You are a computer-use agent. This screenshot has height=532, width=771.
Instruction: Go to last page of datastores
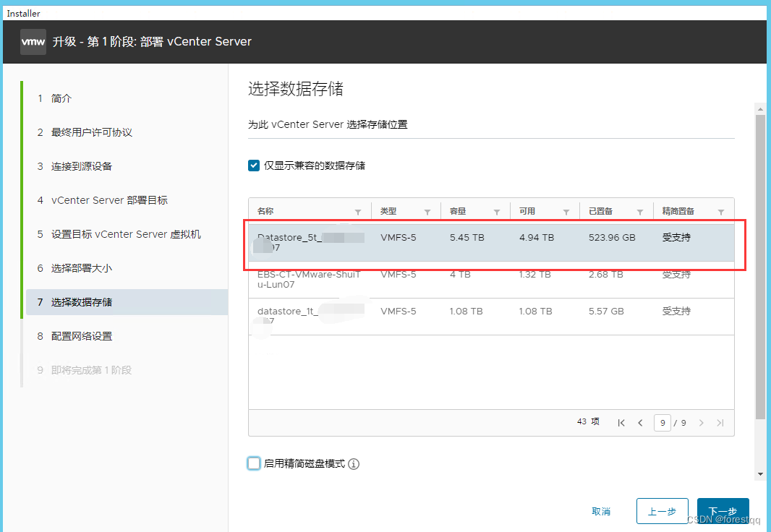[720, 423]
